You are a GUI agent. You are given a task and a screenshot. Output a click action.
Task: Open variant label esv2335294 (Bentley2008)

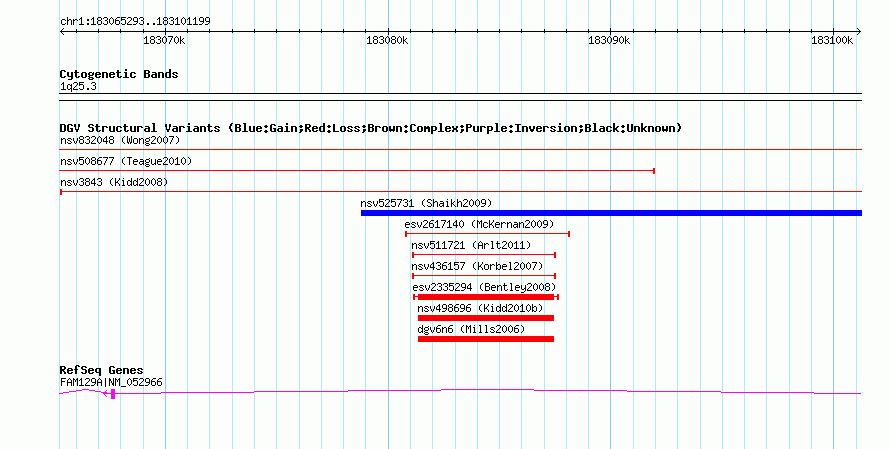(484, 287)
